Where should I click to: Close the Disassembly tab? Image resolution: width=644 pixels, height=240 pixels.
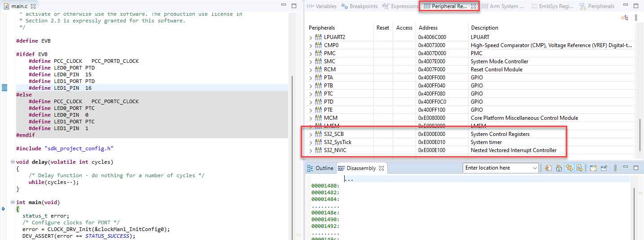coord(381,168)
